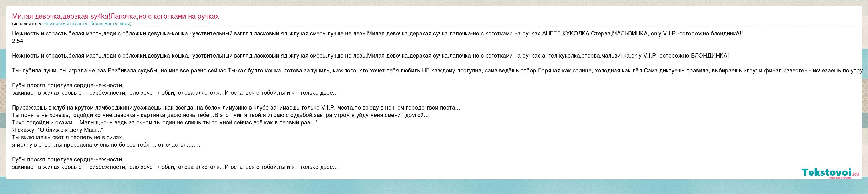Click the '(исполнитель:' label text
Screen dimensions: 868x194
point(27,23)
